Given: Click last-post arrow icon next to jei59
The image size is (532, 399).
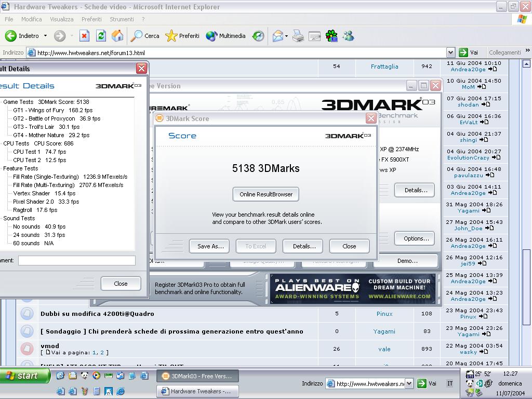Looking at the screenshot, I should pos(482,263).
